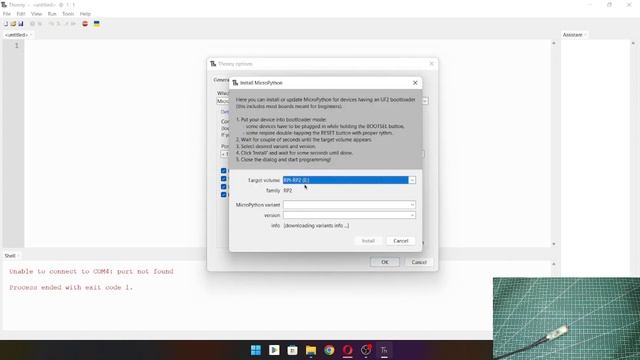Click Cancel in Thonny options dialog
640x360 pixels.
point(419,262)
